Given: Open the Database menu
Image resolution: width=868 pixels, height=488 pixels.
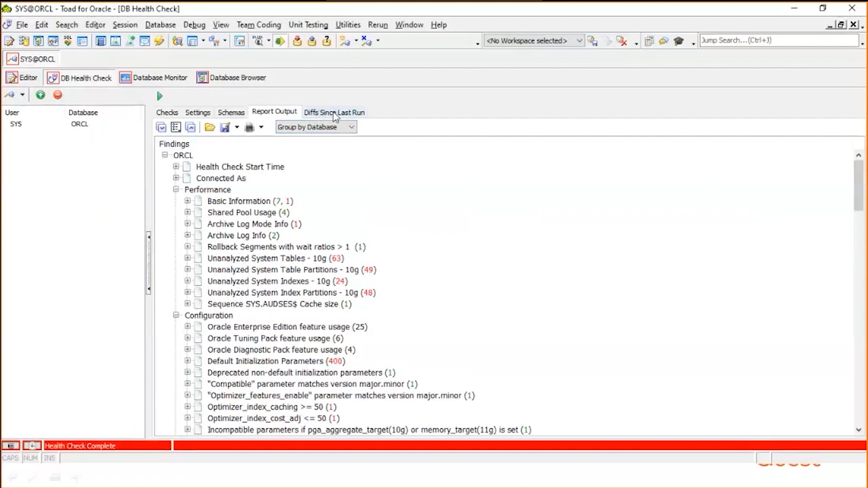Looking at the screenshot, I should [x=160, y=24].
